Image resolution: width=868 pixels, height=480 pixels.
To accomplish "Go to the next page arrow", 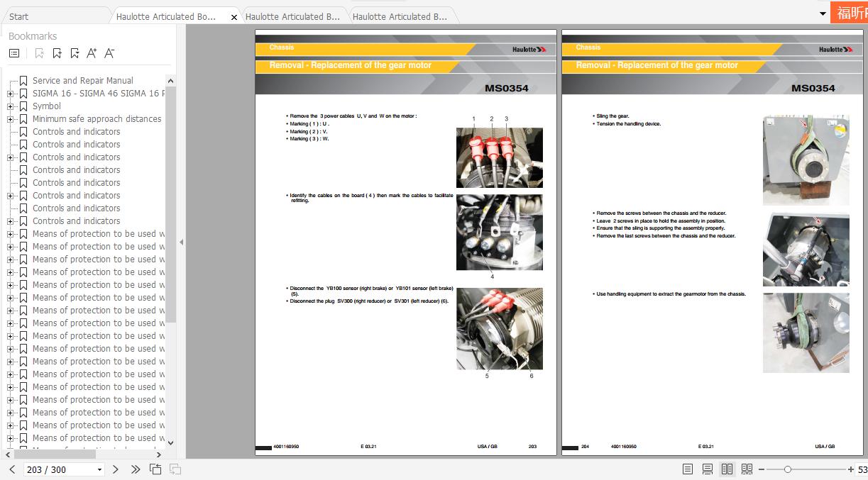I will click(x=116, y=469).
